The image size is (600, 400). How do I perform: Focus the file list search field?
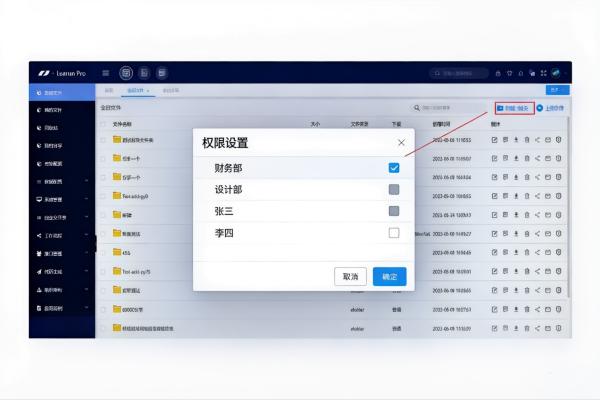pyautogui.click(x=450, y=108)
